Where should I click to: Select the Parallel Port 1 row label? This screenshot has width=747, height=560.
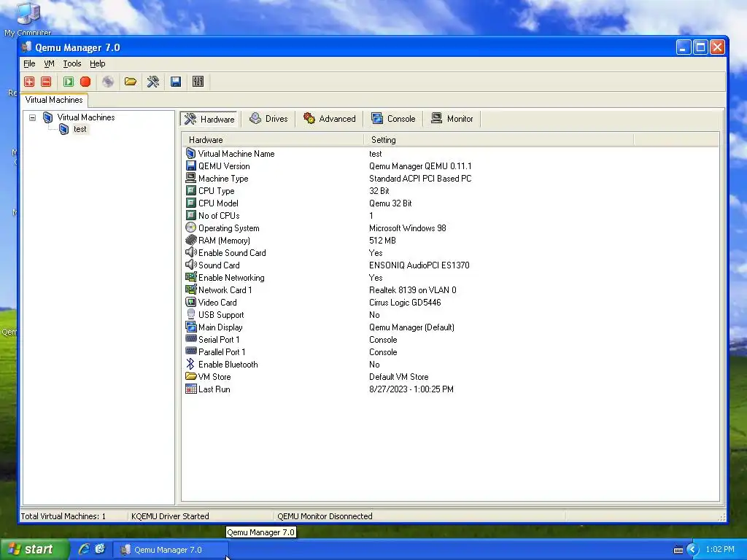tap(222, 352)
